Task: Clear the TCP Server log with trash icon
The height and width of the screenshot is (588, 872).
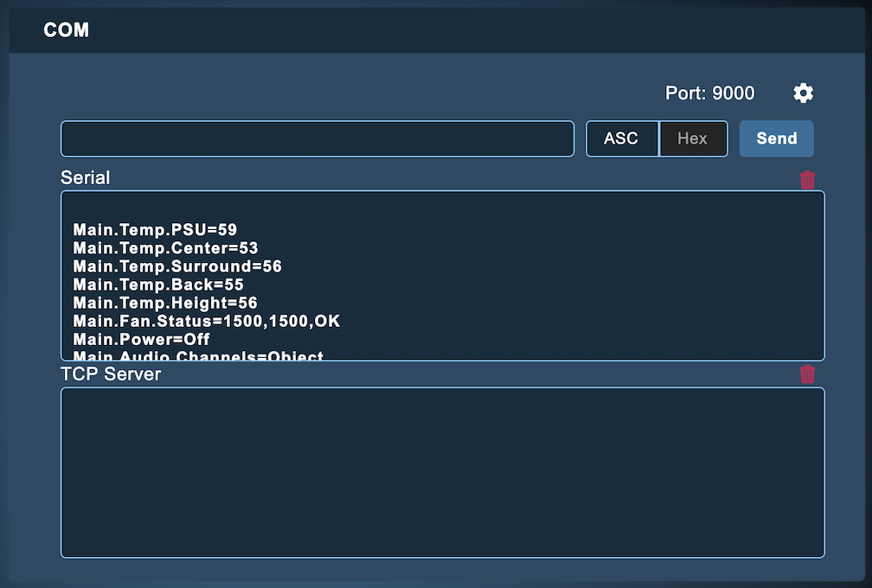Action: [x=807, y=374]
